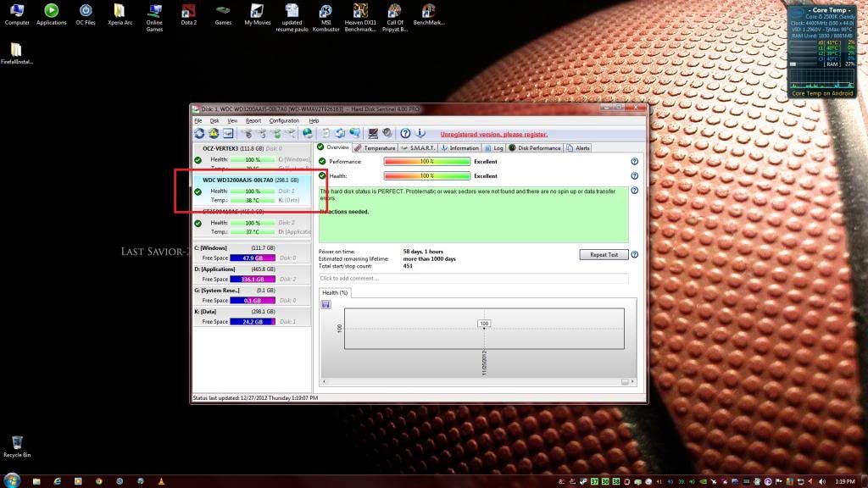The height and width of the screenshot is (488, 868).
Task: Click the refresh icon in Hard Disk Sentinel toolbar
Action: click(199, 134)
